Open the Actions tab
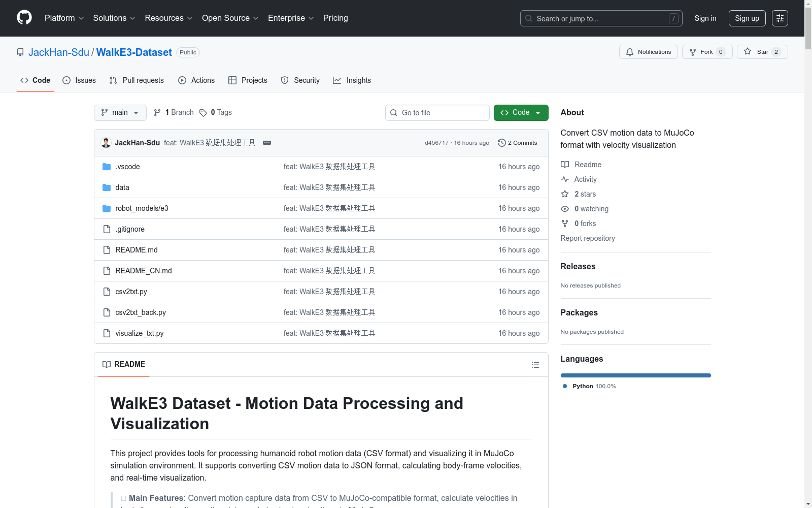Image resolution: width=812 pixels, height=508 pixels. (x=196, y=80)
